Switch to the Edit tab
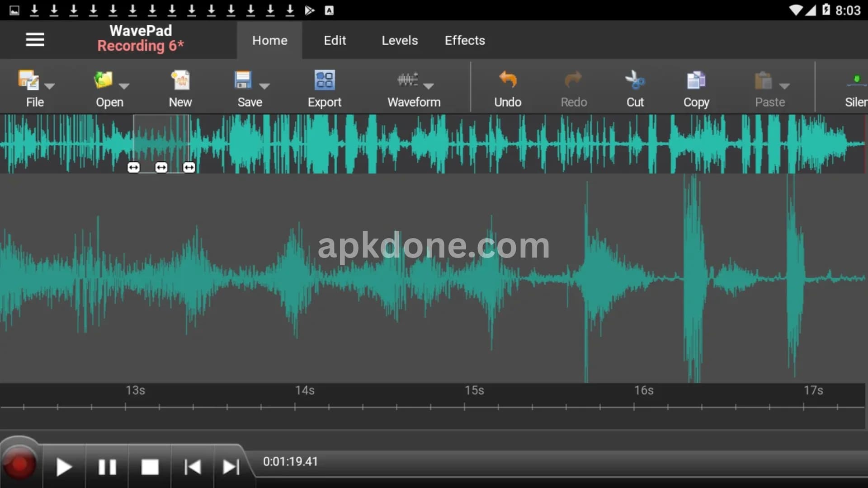Viewport: 868px width, 488px height. [335, 40]
